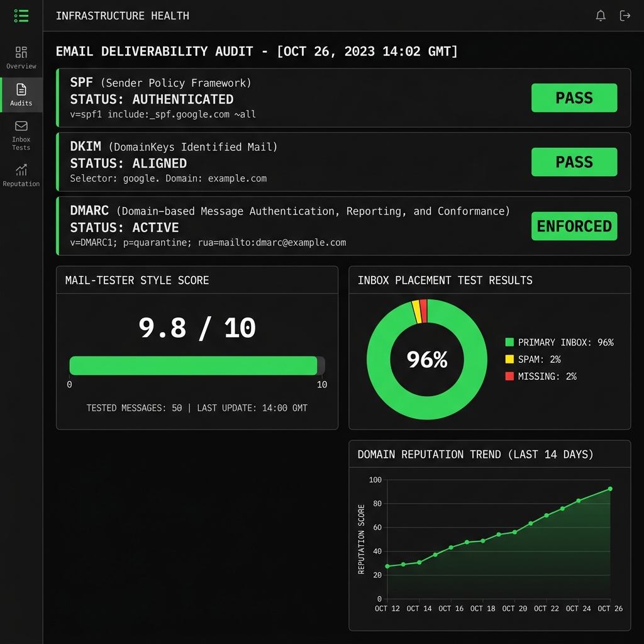This screenshot has width=644, height=644.
Task: Click SPAM: 2% legend label
Action: point(539,359)
